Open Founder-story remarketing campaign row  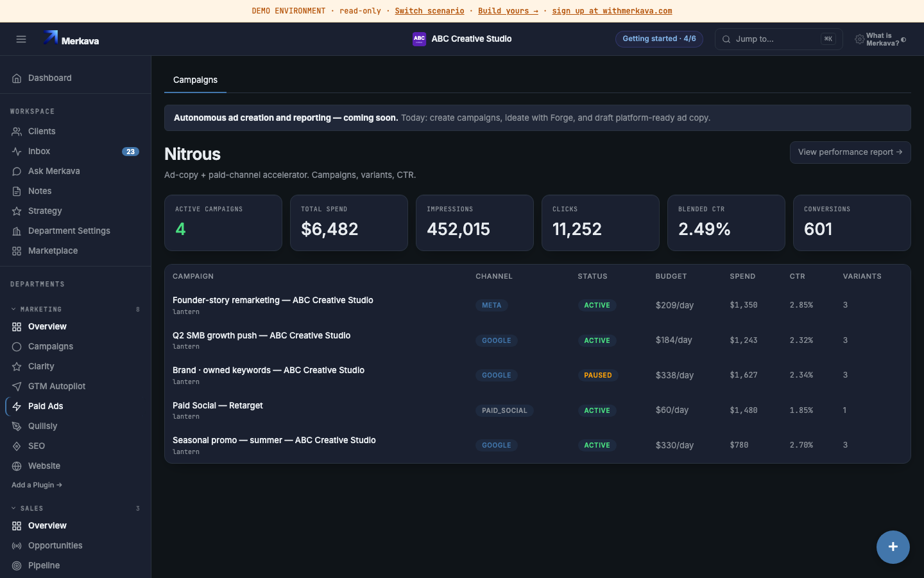[x=538, y=305]
